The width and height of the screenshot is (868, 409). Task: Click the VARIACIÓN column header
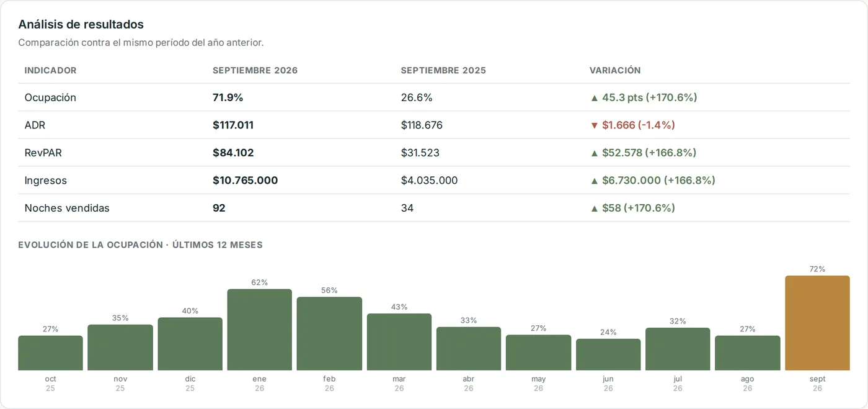(x=615, y=71)
